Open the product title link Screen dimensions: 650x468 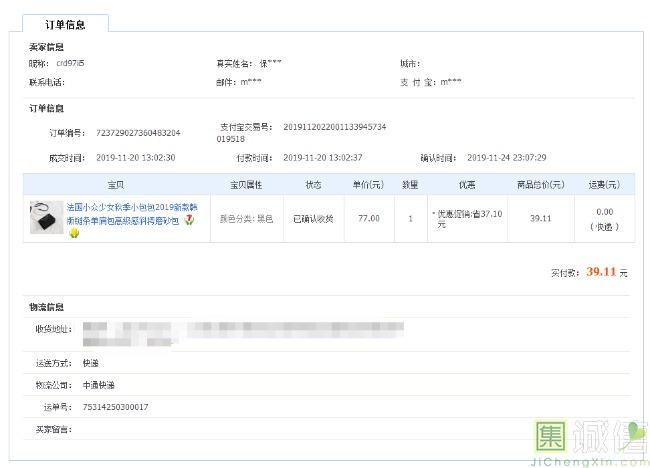pos(123,212)
